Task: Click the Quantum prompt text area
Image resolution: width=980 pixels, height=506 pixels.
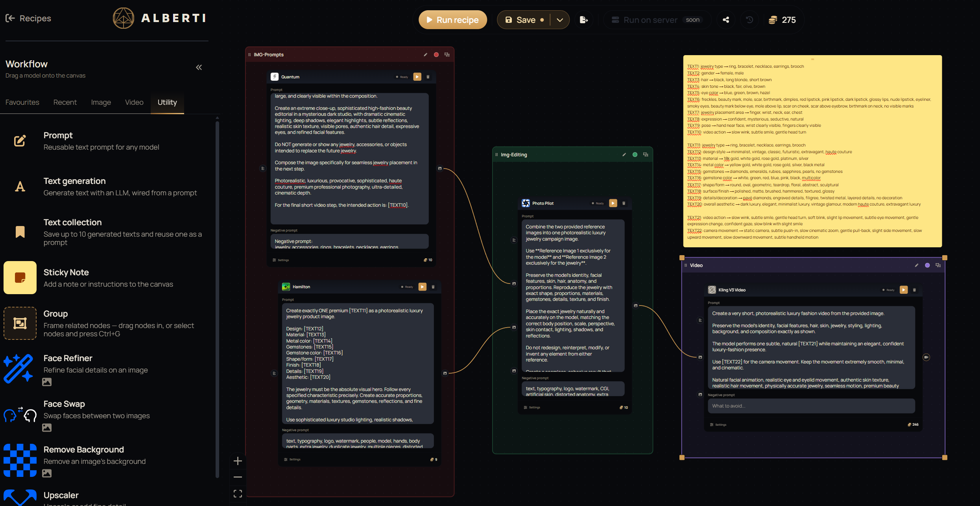Action: 349,159
